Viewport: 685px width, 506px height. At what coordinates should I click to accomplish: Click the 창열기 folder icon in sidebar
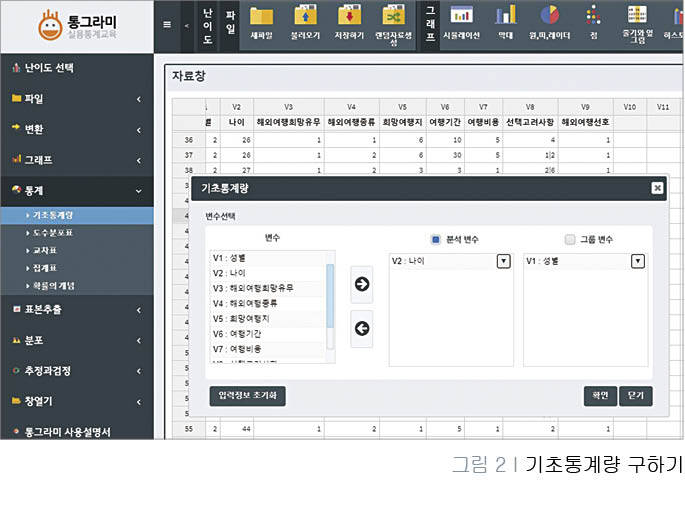tap(16, 400)
